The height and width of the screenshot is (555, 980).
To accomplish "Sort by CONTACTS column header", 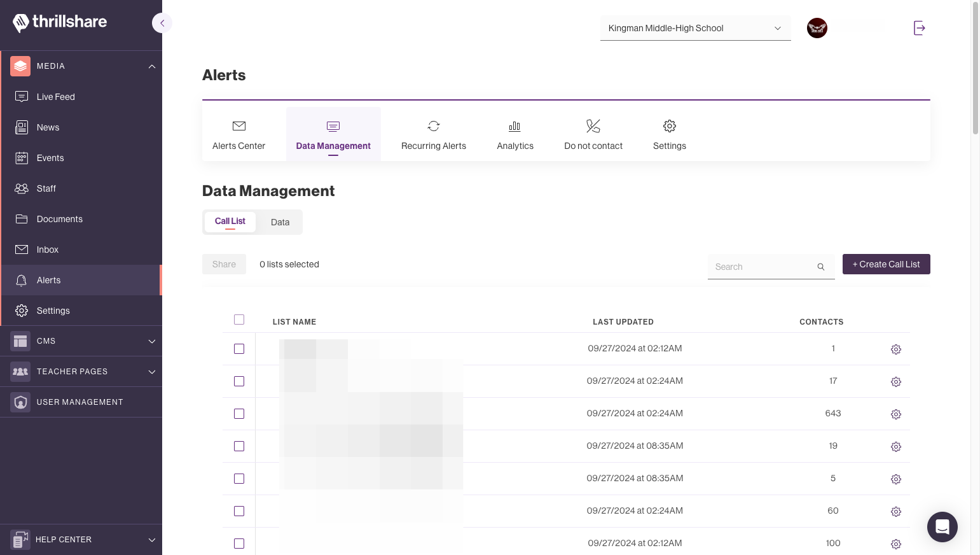I will coord(822,322).
